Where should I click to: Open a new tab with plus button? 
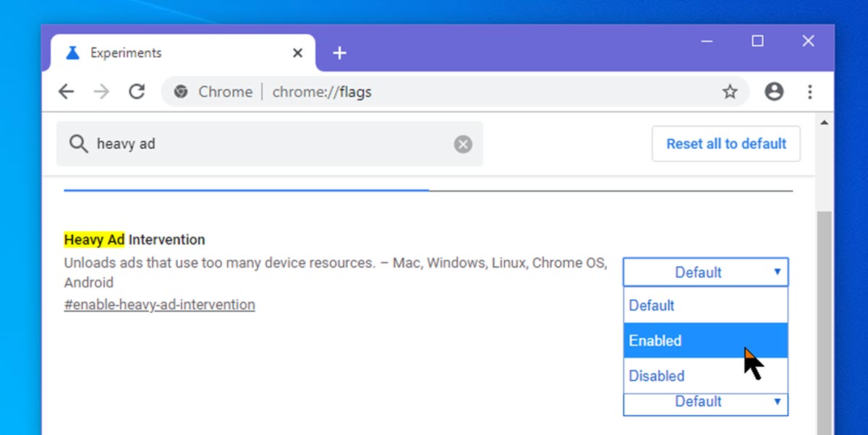pyautogui.click(x=340, y=53)
